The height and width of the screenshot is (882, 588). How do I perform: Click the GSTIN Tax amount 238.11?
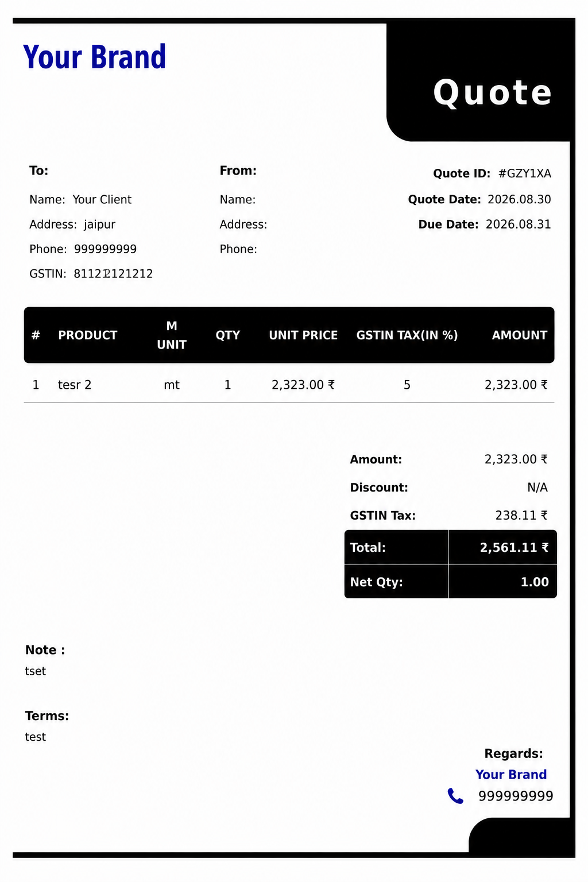tap(521, 516)
